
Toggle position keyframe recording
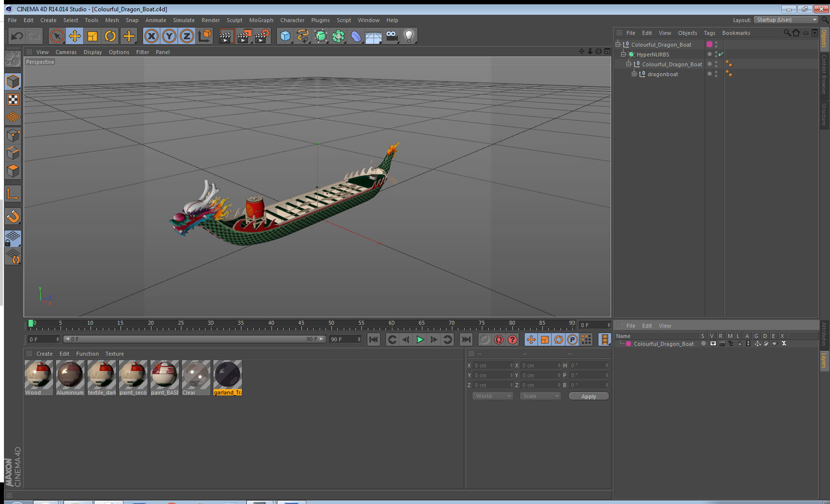(531, 339)
